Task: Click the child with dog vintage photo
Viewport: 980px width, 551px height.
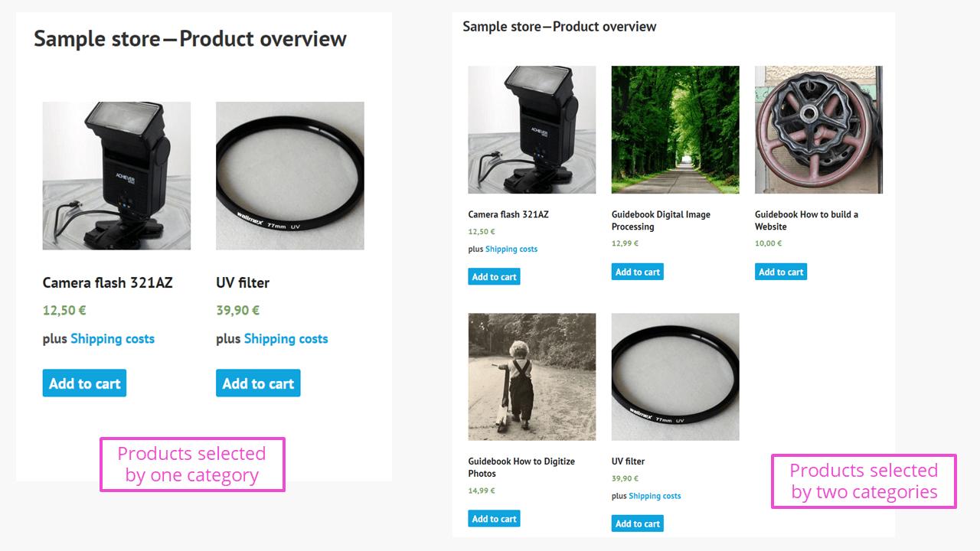Action: pos(531,376)
